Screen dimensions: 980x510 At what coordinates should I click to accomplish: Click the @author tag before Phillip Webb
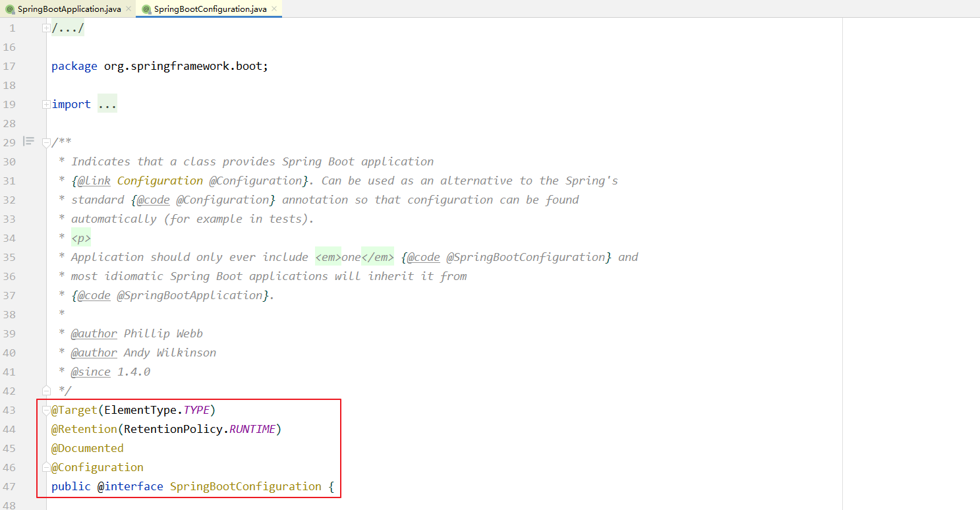(94, 333)
